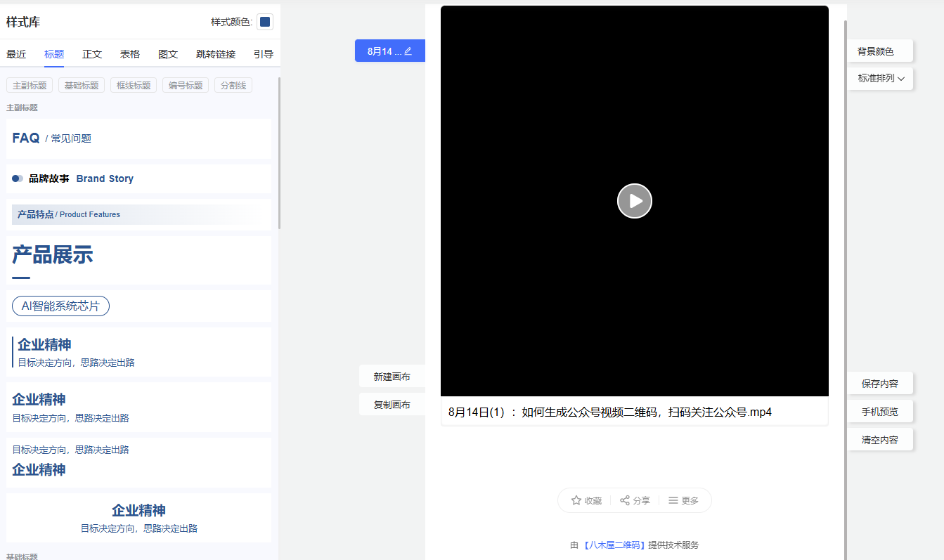Select the AI智能系统芯片 pill title style
Image resolution: width=944 pixels, height=560 pixels.
(x=60, y=306)
